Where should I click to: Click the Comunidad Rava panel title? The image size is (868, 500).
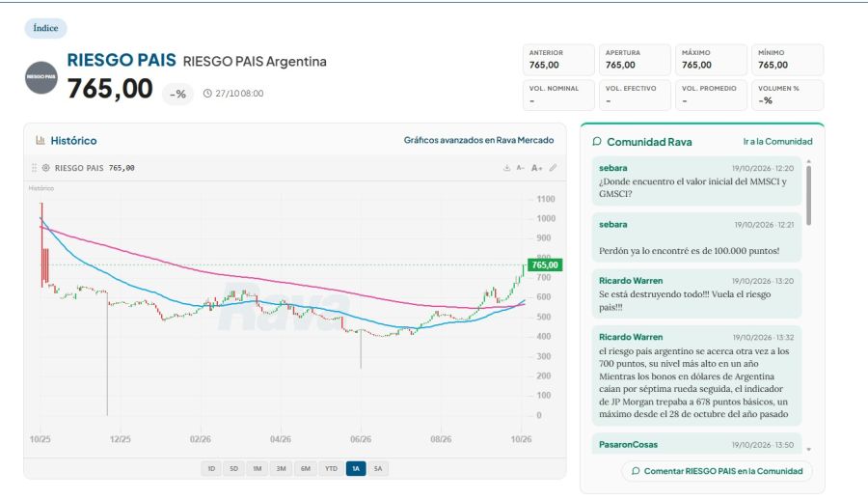tap(649, 142)
